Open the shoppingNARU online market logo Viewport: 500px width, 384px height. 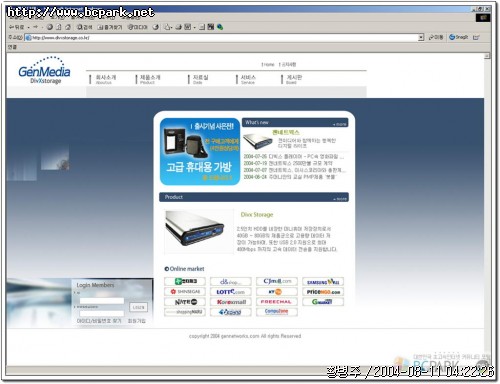[x=185, y=312]
